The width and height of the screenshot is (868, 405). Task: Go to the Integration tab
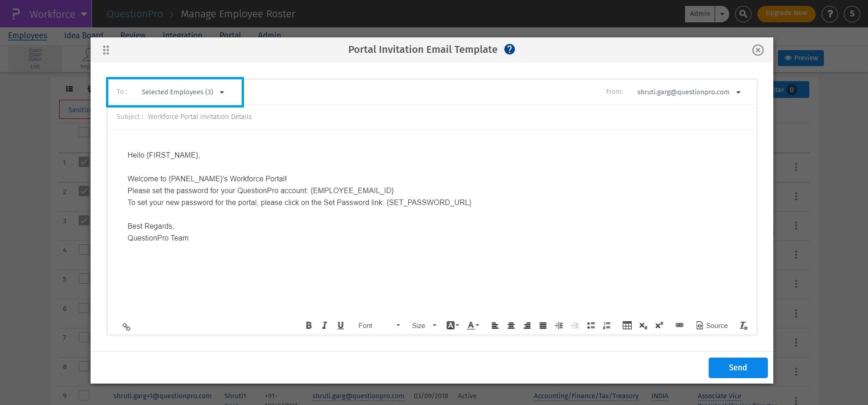pos(182,36)
